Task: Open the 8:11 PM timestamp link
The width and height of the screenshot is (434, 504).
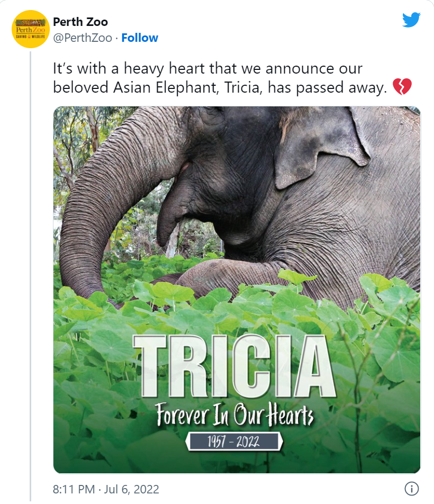Action: tap(74, 489)
